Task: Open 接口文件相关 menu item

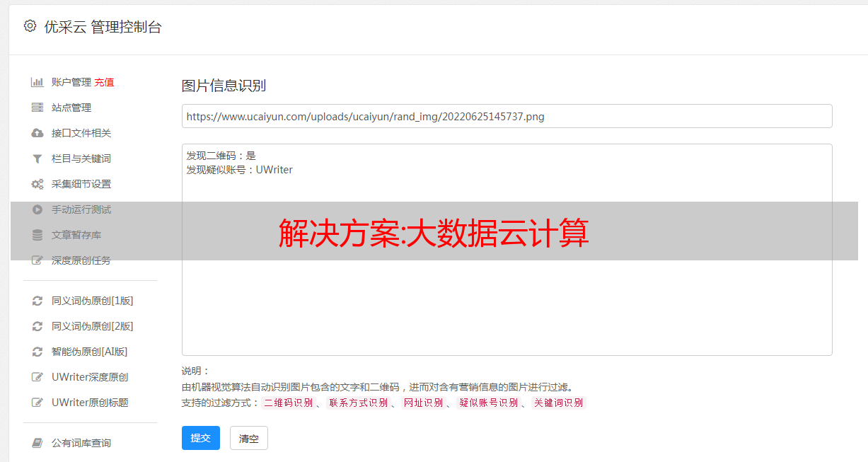Action: [x=81, y=133]
